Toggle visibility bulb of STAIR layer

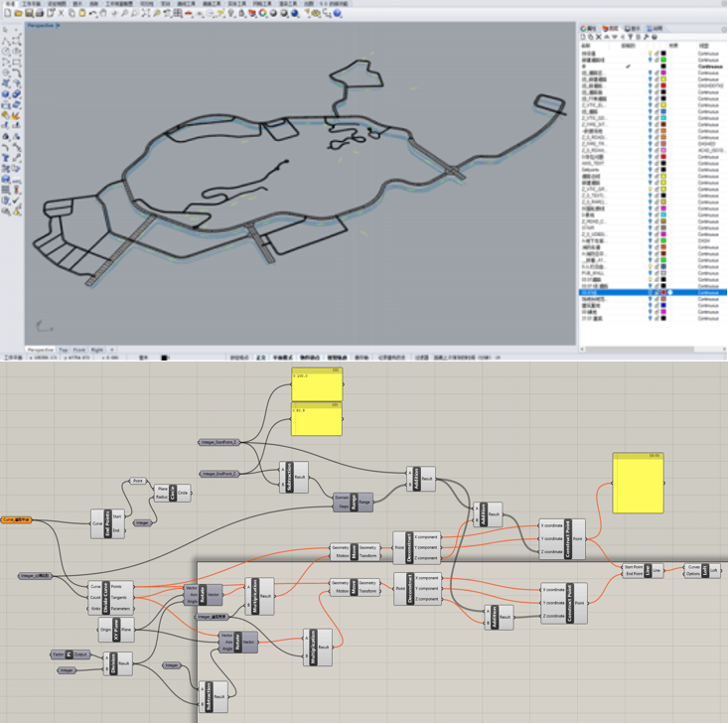[650, 228]
